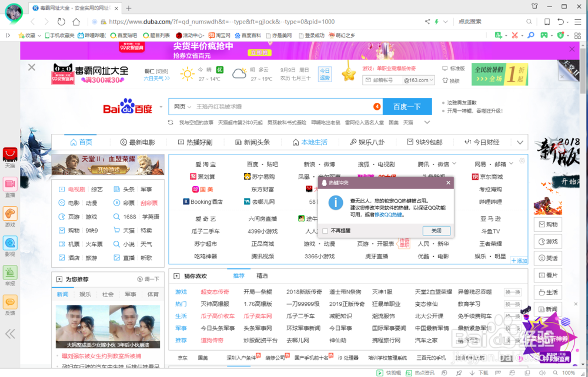Open the browser hamburger menu

point(578,22)
